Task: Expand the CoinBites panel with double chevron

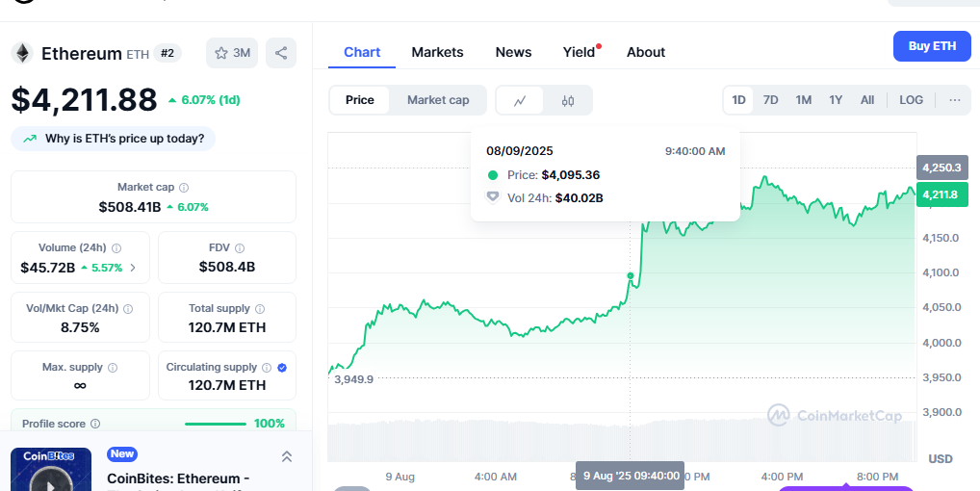Action: [287, 456]
